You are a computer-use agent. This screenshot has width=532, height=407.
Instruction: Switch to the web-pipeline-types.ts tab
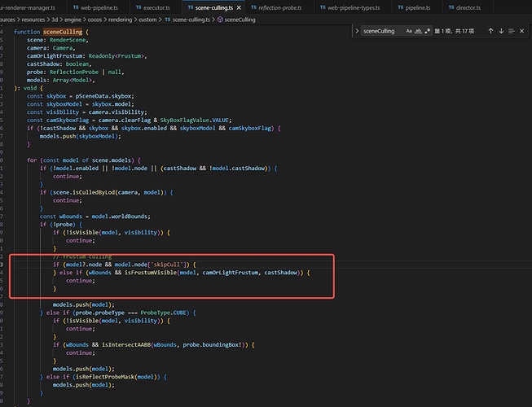click(x=353, y=7)
